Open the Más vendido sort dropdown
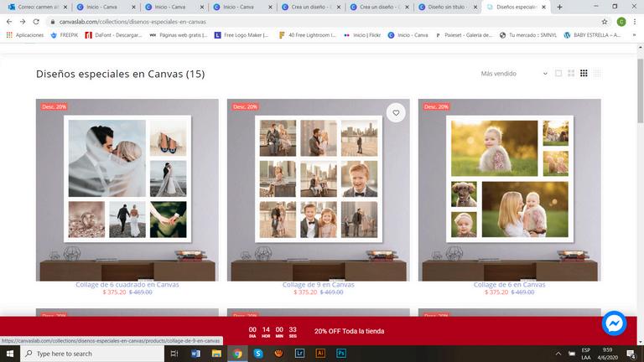Screen dimensions: 644x362 pyautogui.click(x=514, y=74)
